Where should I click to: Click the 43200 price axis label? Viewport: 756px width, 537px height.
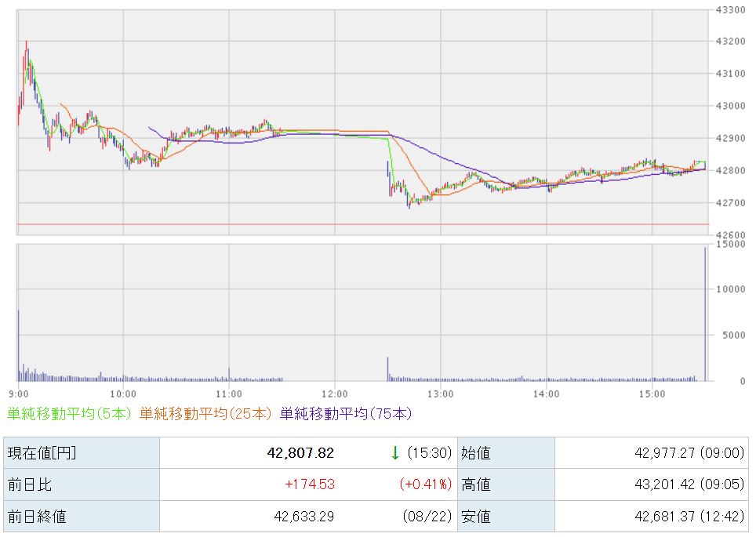point(730,42)
